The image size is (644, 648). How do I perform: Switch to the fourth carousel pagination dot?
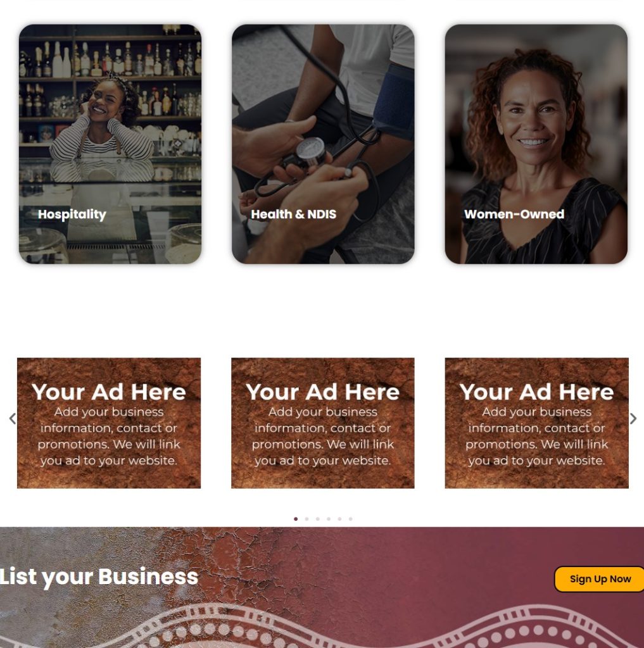(329, 519)
